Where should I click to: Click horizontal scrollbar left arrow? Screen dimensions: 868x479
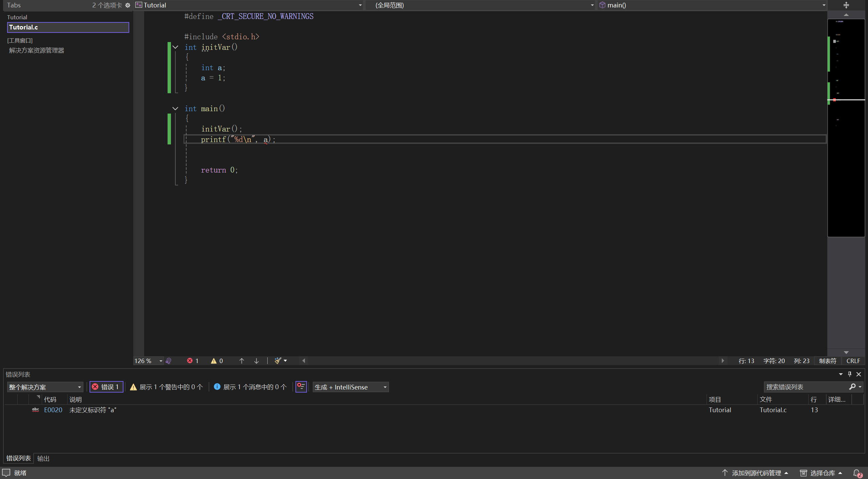tap(304, 361)
